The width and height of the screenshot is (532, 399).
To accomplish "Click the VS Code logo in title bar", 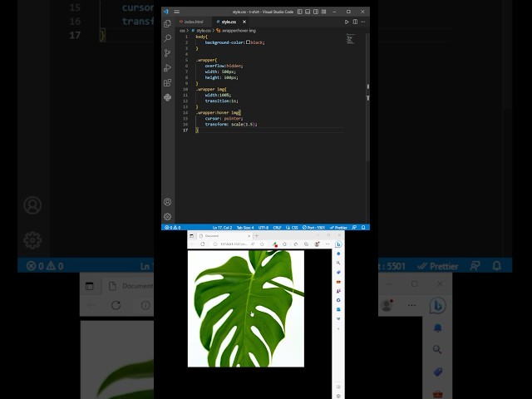I will pos(166,12).
